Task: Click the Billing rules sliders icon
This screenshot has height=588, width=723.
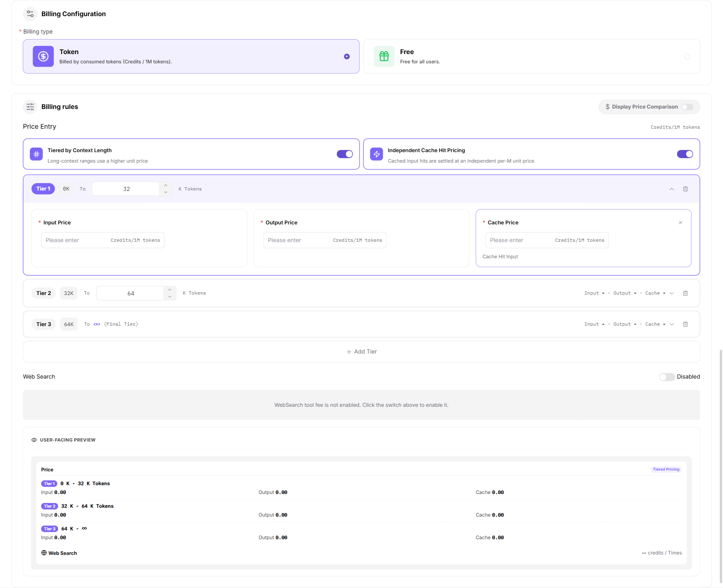Action: click(30, 107)
